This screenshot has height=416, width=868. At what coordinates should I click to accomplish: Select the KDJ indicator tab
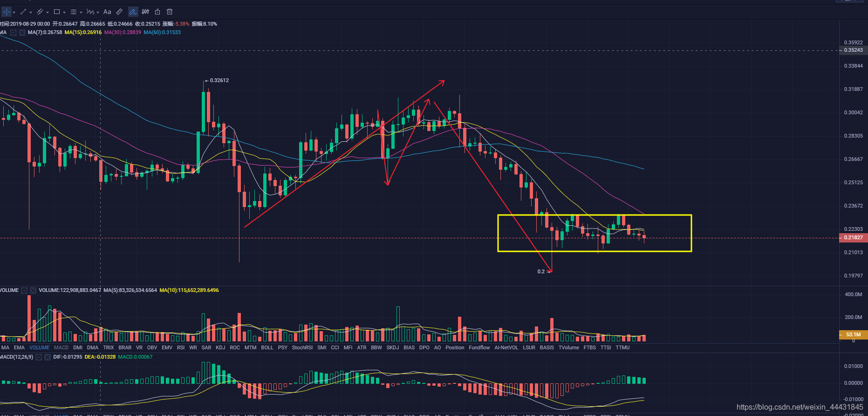(x=220, y=347)
